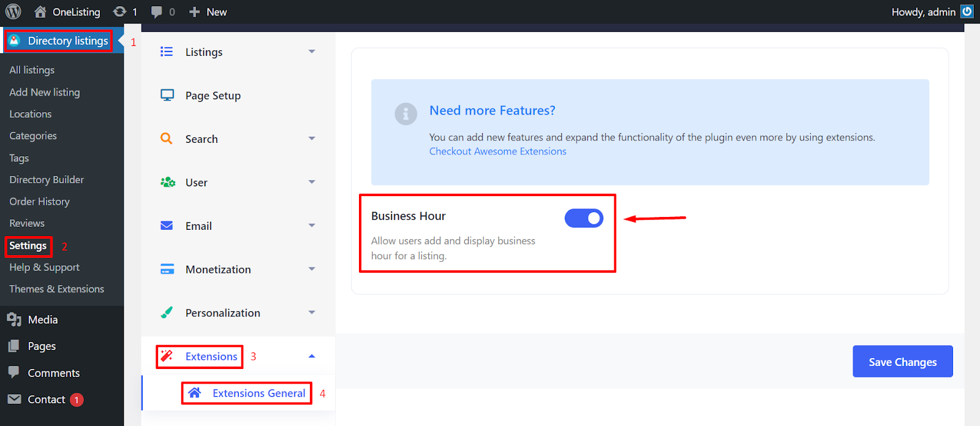Open the Comments menu label
This screenshot has width=980, height=426.
[54, 373]
